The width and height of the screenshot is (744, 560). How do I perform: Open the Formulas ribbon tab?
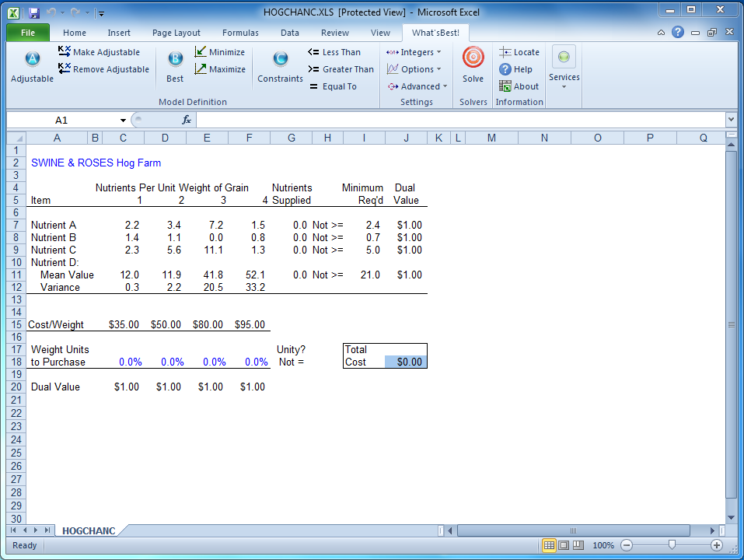click(x=240, y=33)
